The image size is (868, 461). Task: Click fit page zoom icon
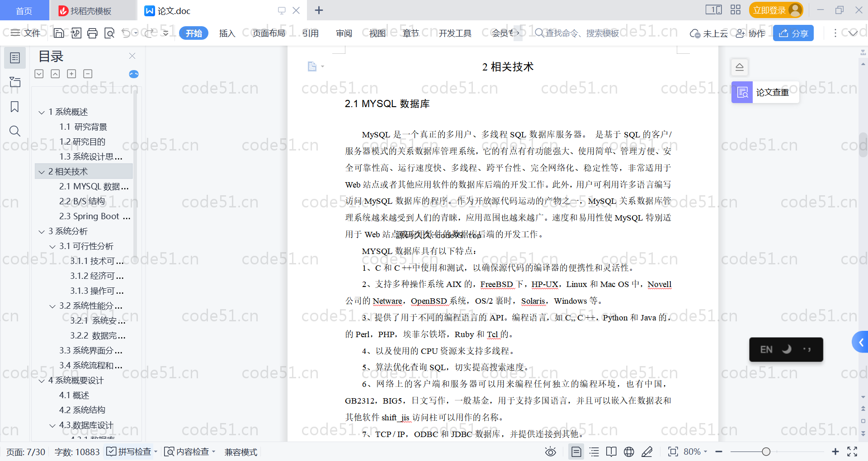coord(673,452)
